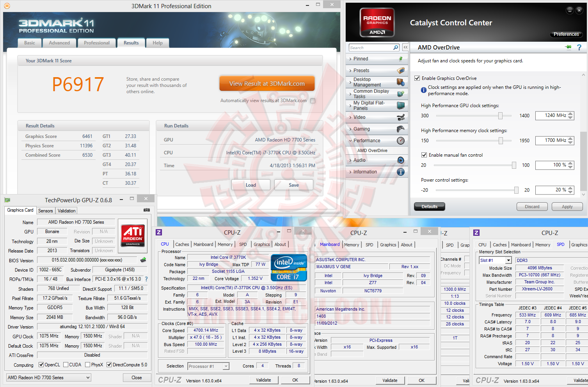Switch to the Sensors tab in GPU-Z
The height and width of the screenshot is (387, 588).
tap(45, 211)
